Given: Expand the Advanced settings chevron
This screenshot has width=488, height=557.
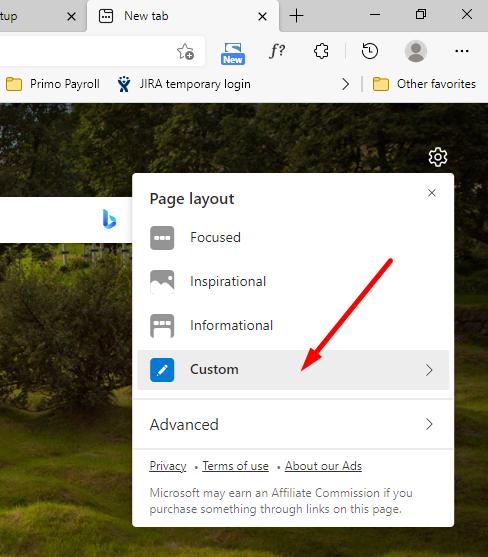Looking at the screenshot, I should [429, 424].
